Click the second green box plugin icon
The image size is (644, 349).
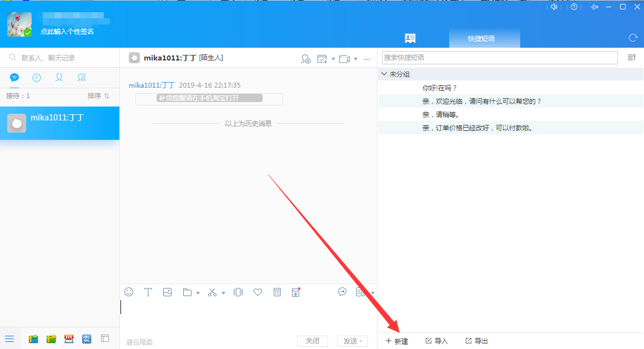(51, 338)
